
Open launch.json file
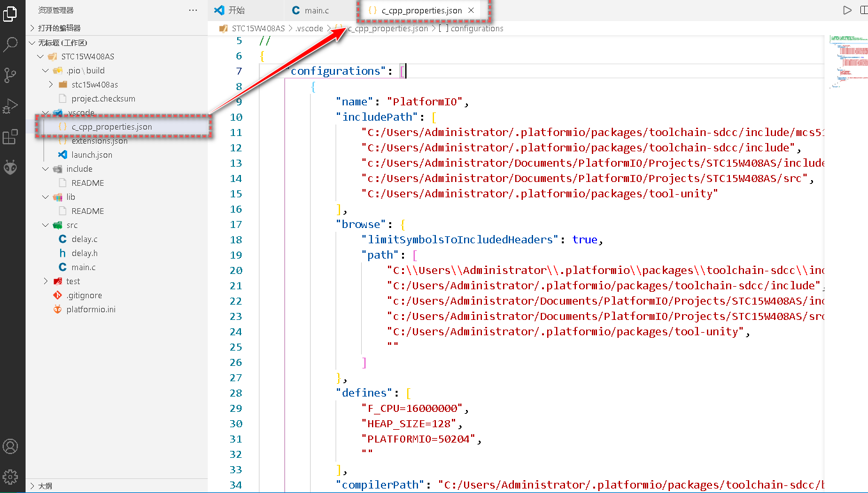coord(116,155)
